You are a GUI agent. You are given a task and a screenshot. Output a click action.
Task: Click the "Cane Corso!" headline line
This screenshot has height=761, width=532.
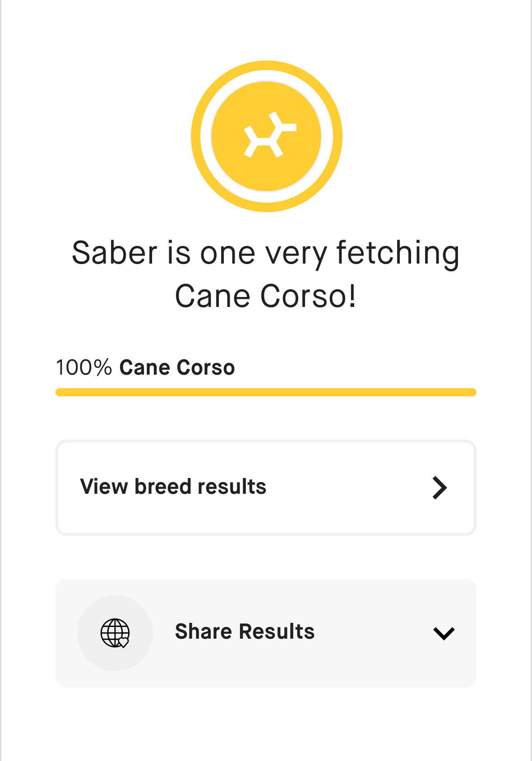pos(266,296)
